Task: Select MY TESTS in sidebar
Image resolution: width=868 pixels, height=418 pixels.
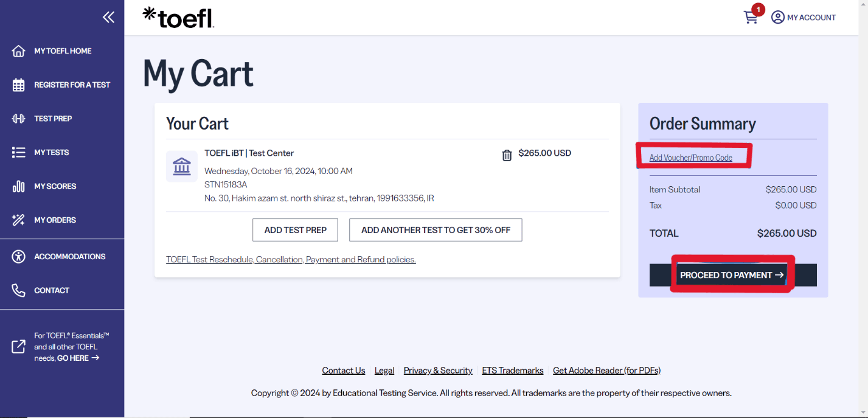Action: (x=52, y=153)
